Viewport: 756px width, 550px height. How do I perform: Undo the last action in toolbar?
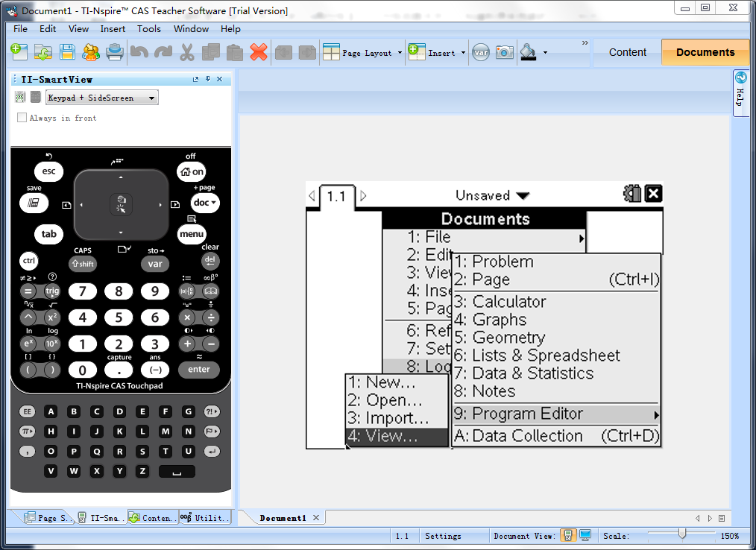[x=139, y=52]
